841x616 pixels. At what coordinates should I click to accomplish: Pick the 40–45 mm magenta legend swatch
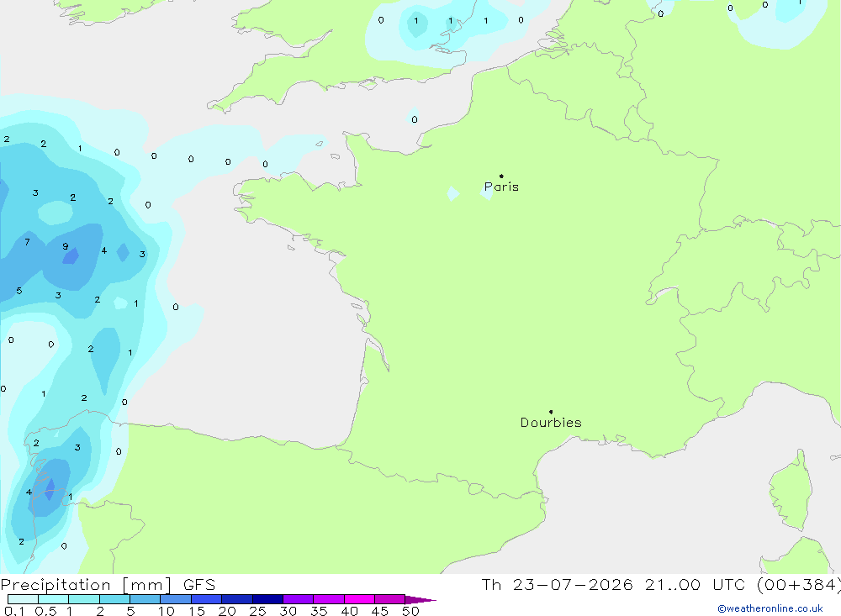[x=359, y=599]
